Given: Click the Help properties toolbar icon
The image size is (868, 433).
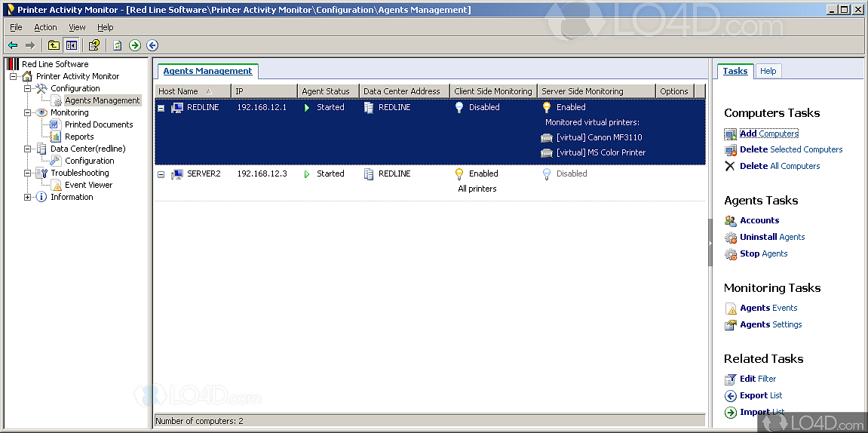Looking at the screenshot, I should (94, 45).
